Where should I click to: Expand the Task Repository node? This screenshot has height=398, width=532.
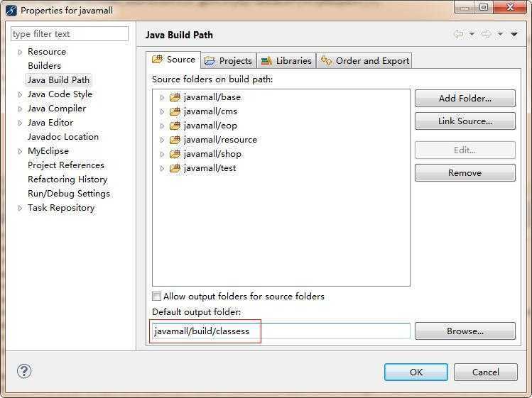pyautogui.click(x=20, y=208)
